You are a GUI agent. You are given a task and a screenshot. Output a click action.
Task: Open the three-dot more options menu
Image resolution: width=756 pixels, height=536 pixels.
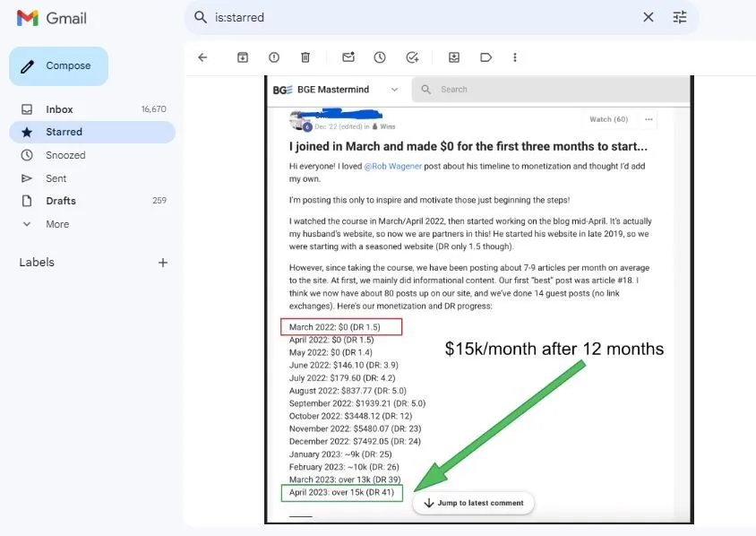tap(515, 57)
